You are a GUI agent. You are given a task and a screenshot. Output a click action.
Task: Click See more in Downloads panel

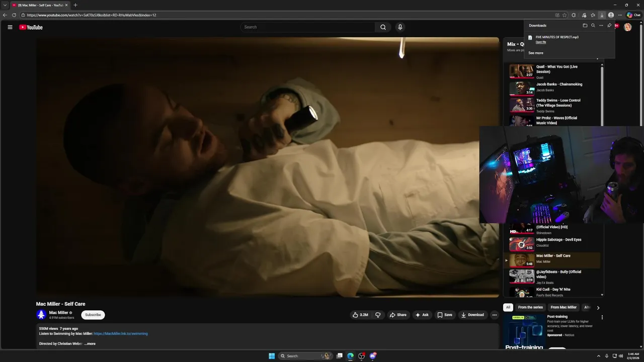pyautogui.click(x=536, y=53)
